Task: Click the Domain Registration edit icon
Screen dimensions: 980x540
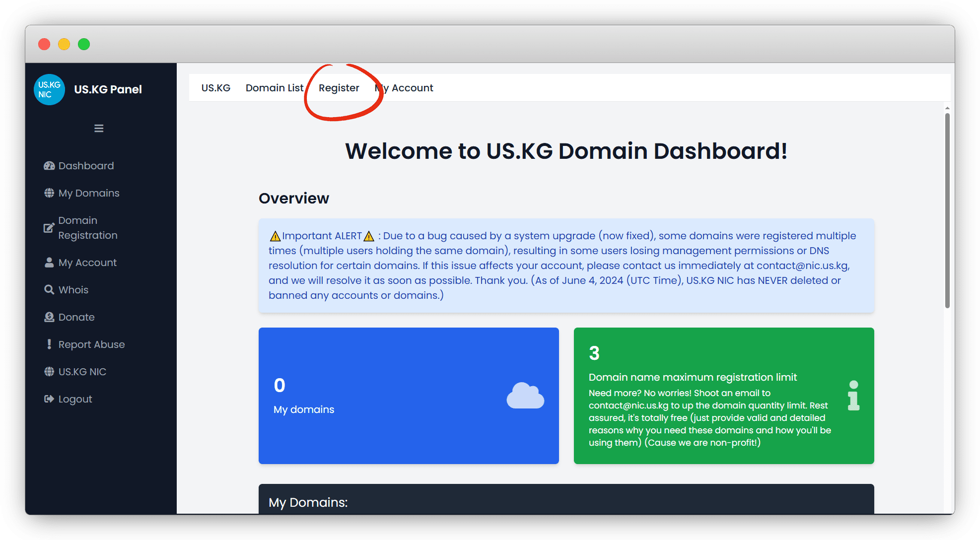Action: point(49,228)
